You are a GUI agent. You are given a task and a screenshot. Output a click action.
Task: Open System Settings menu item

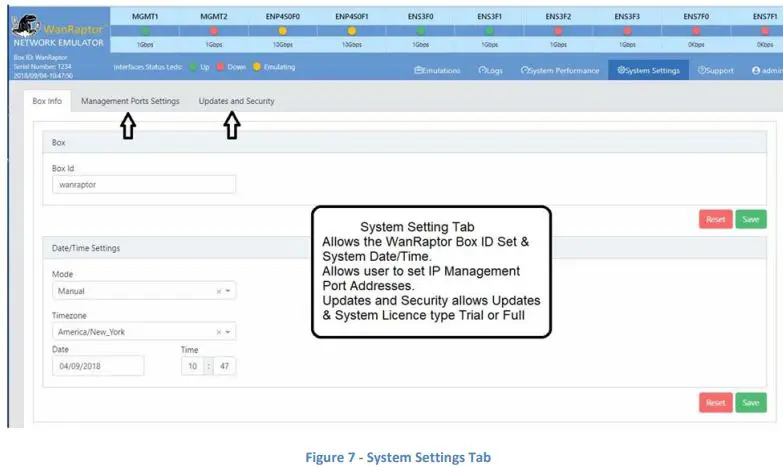point(648,70)
